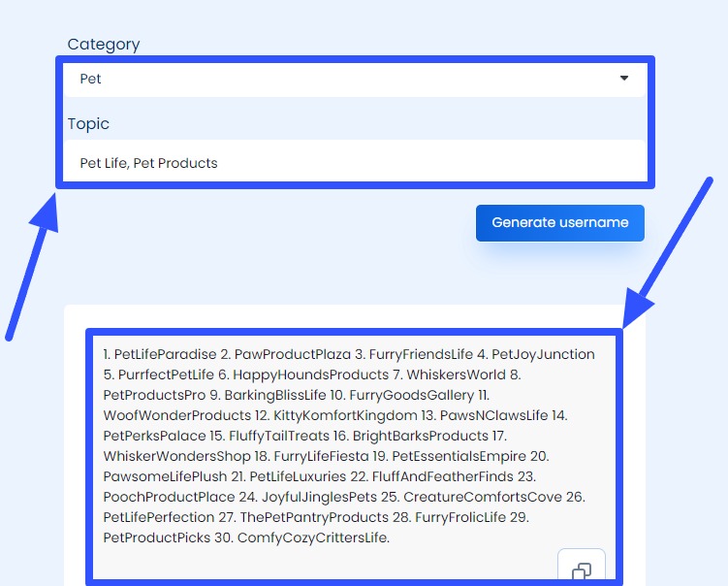This screenshot has height=586, width=728.
Task: Click the Generate username button
Action: point(559,222)
